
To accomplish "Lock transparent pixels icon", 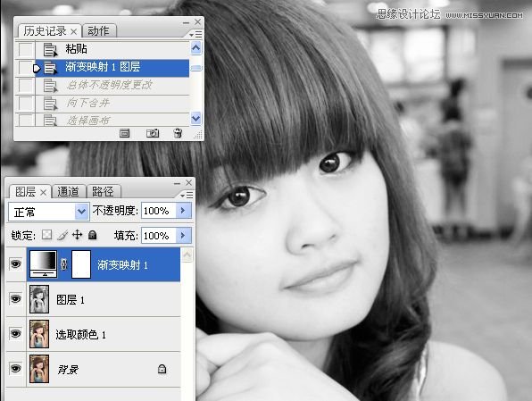I will coord(46,235).
